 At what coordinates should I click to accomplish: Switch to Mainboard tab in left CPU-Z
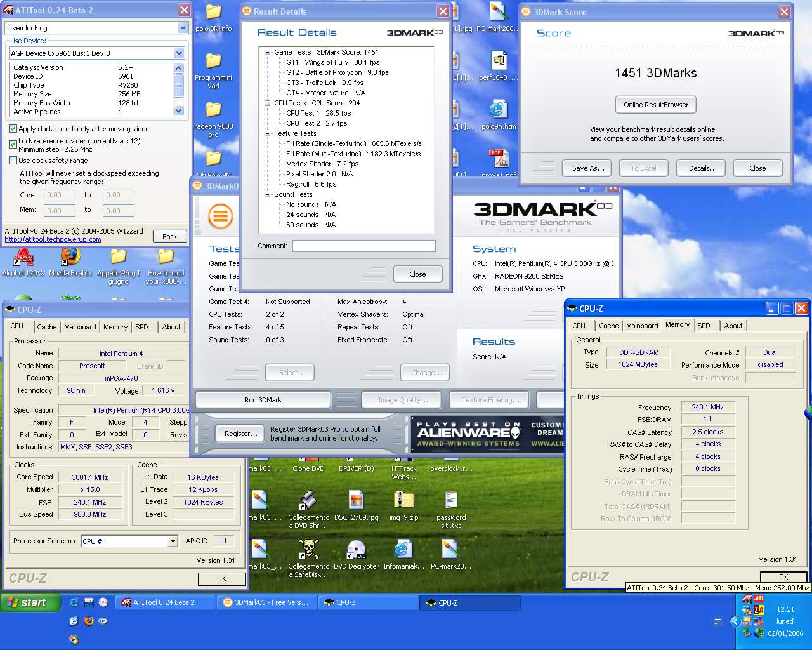tap(80, 327)
